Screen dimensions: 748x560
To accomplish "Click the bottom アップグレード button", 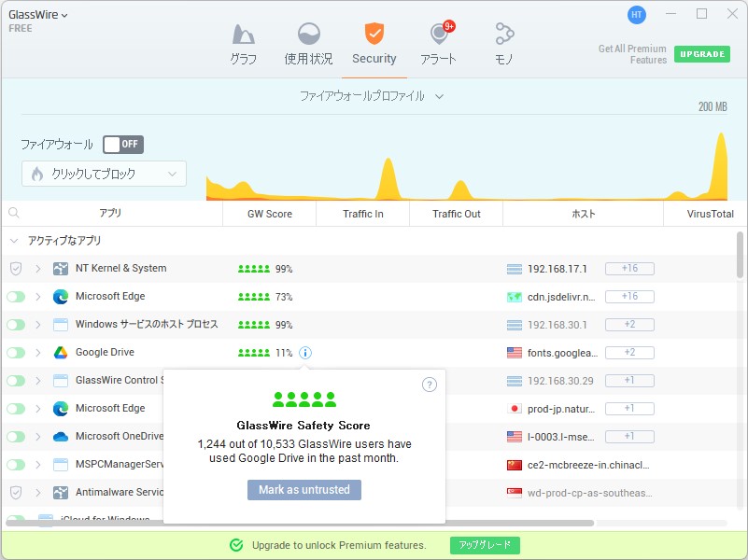I will pyautogui.click(x=485, y=545).
